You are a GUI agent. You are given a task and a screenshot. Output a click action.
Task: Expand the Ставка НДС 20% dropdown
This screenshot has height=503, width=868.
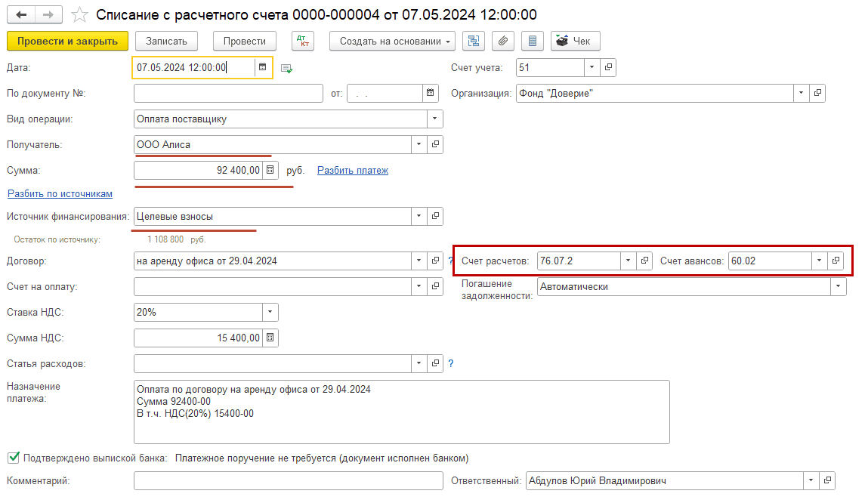[x=270, y=312]
